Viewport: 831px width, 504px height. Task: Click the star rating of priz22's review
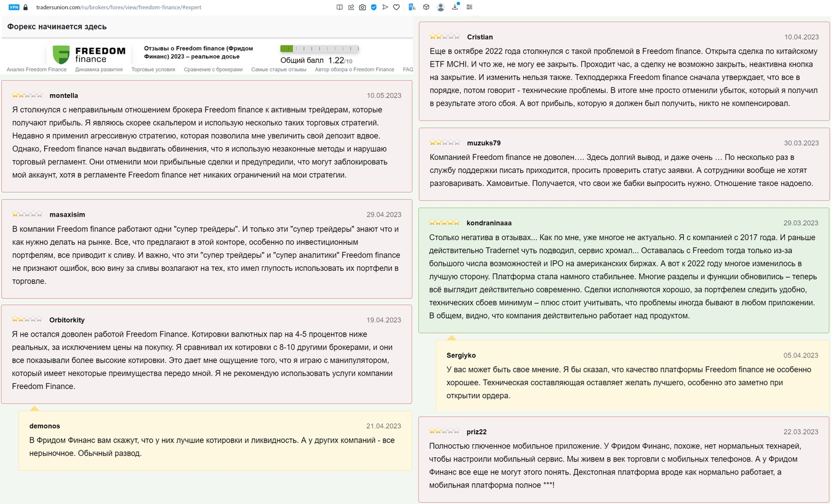(444, 431)
